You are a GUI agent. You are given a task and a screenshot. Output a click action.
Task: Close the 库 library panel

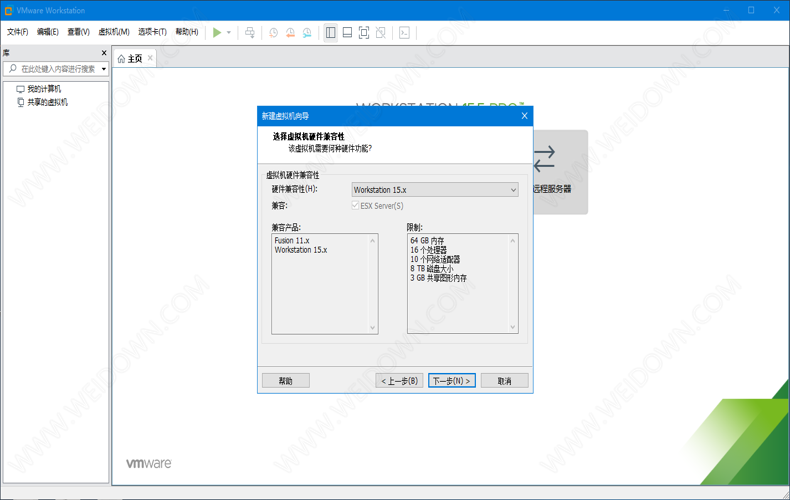point(104,53)
